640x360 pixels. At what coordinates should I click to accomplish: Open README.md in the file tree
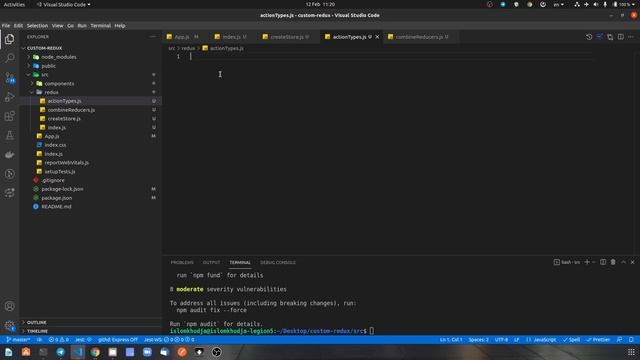(x=56, y=207)
